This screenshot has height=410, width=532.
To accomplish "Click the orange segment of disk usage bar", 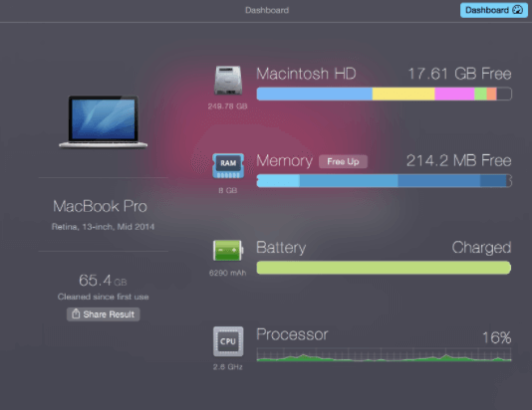I will pyautogui.click(x=491, y=94).
